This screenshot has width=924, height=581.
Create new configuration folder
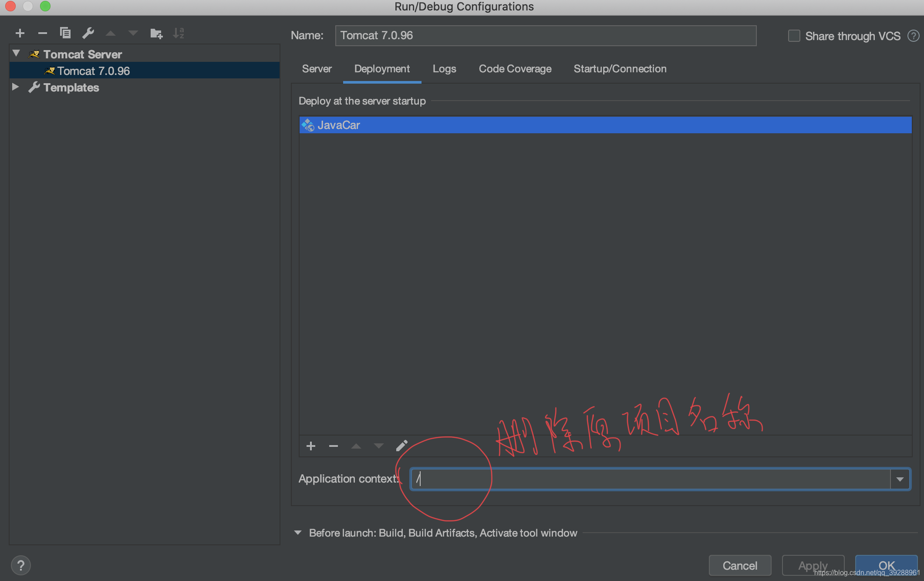coord(156,33)
